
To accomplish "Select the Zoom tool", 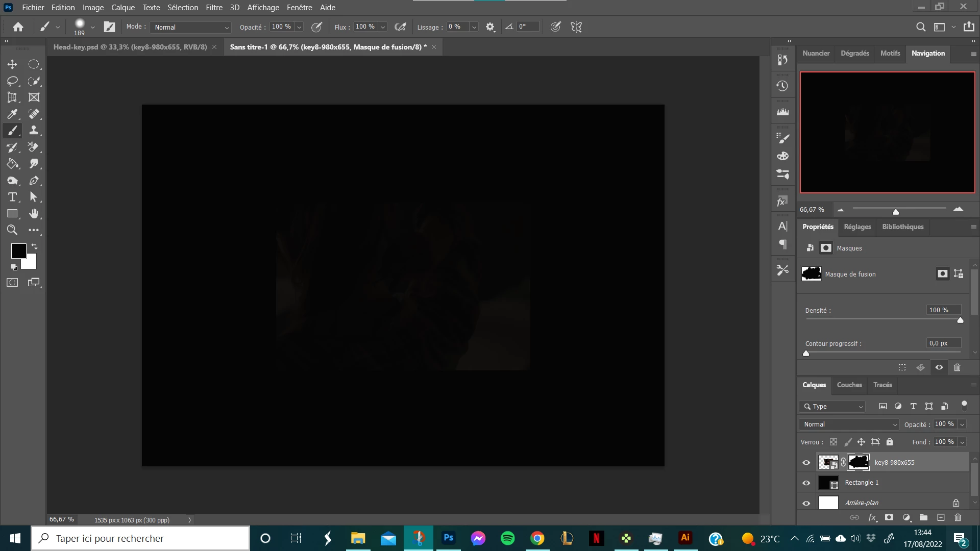I will 12,230.
